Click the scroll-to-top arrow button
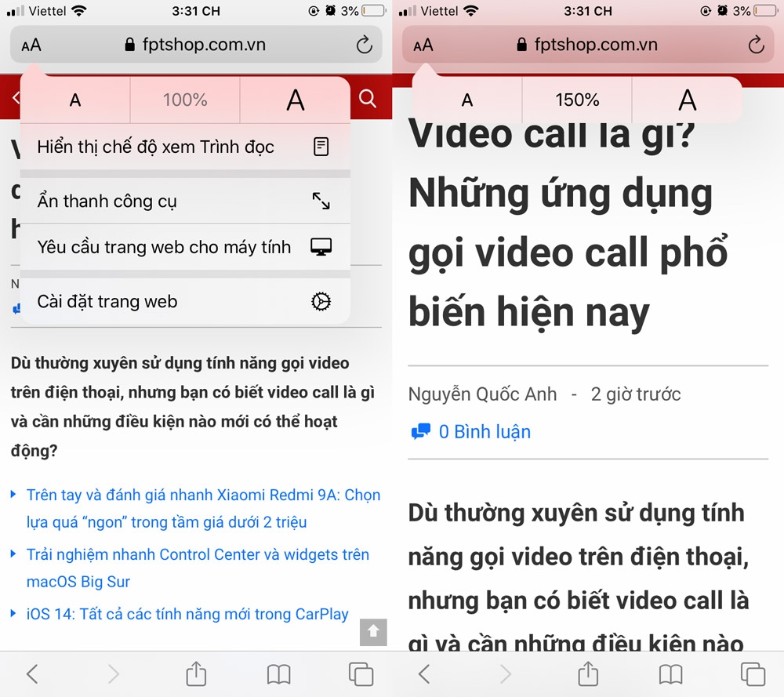Screen dimensions: 784x697 pos(373,632)
